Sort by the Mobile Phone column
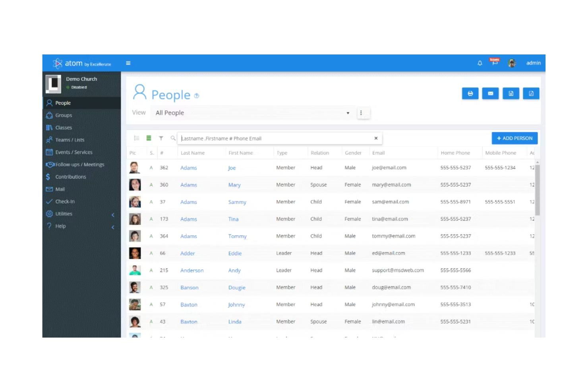Screen dimensions: 588x392 point(501,153)
